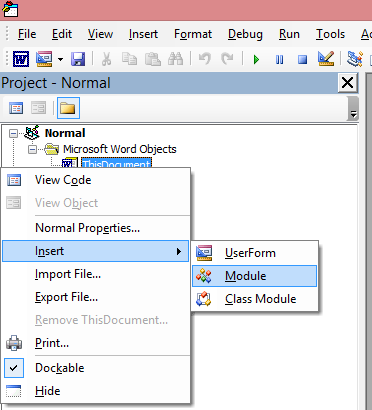
Task: Click the Paste clipboard icon
Action: coord(152,59)
